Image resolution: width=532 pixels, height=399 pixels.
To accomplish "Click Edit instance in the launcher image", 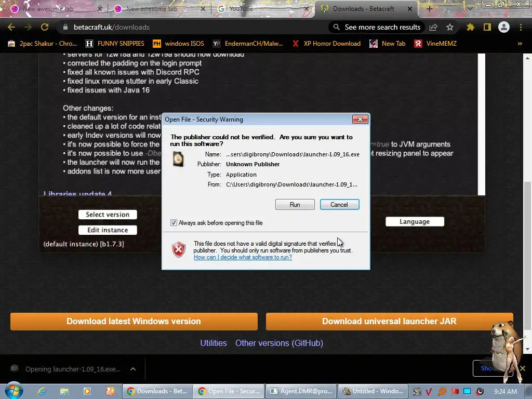I will [x=108, y=230].
